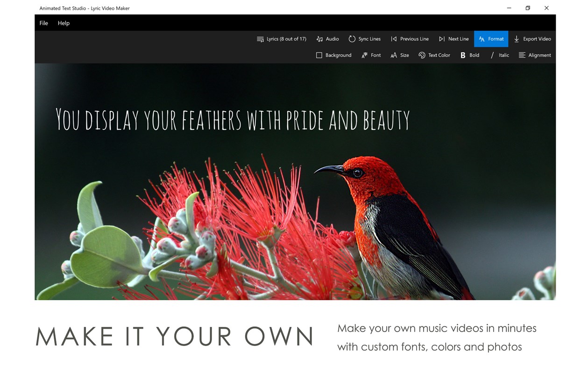This screenshot has height=368, width=588.
Task: Open the Format panel icon
Action: (481, 39)
